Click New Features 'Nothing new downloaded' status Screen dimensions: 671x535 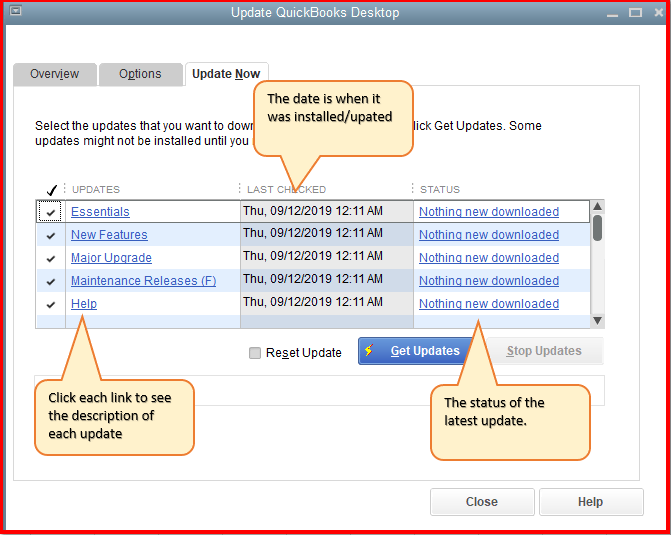point(489,235)
